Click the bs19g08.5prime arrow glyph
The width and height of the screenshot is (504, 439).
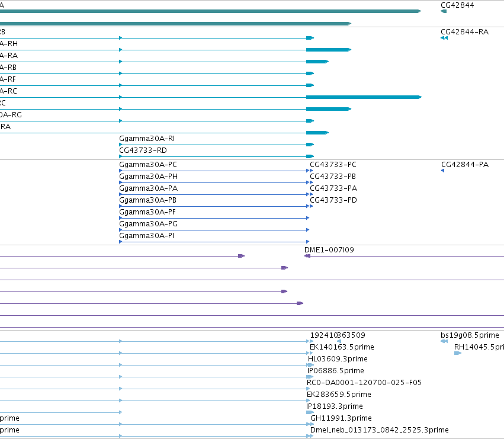click(444, 341)
